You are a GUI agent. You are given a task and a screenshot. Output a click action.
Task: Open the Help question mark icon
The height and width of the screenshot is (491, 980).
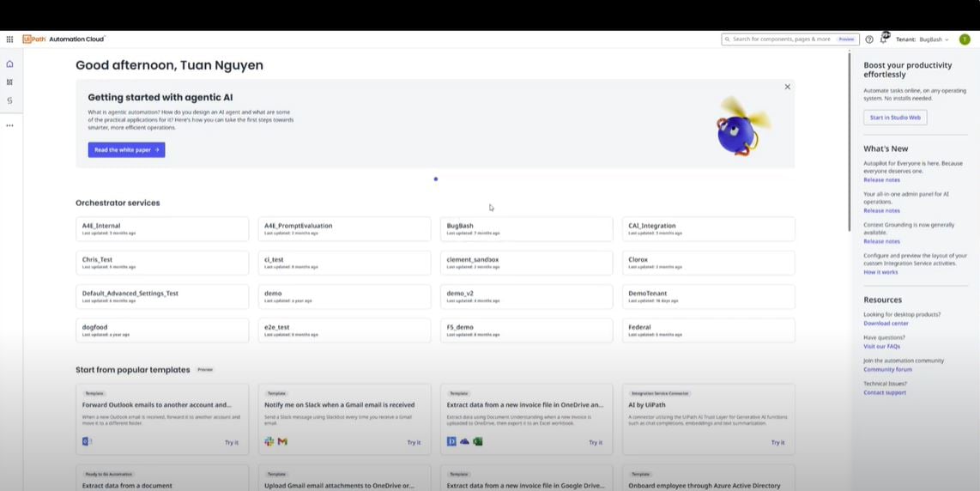(869, 39)
